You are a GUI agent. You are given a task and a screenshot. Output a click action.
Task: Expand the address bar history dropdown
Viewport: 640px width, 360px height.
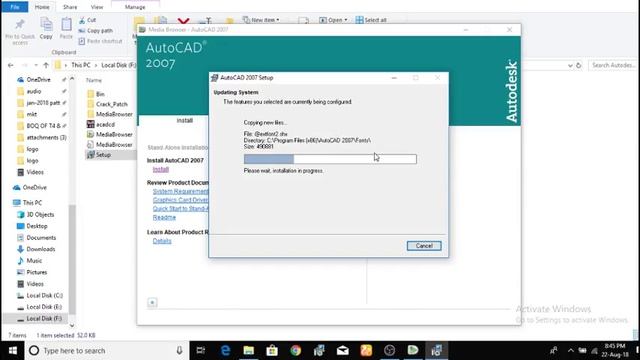click(x=570, y=65)
